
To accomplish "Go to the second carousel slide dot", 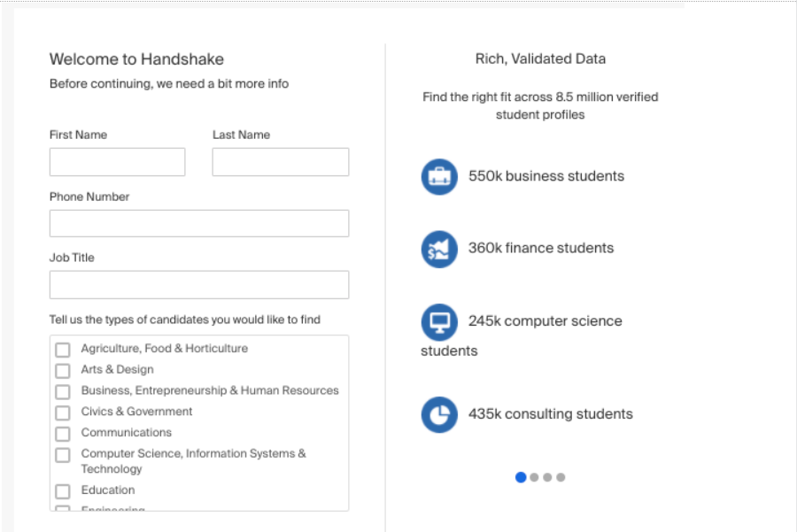I will tap(534, 477).
